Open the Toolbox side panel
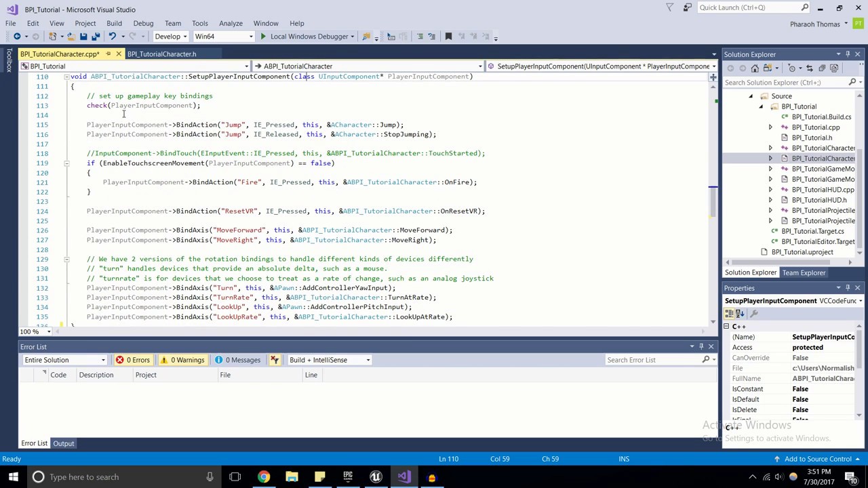The width and height of the screenshot is (868, 488). click(x=9, y=60)
